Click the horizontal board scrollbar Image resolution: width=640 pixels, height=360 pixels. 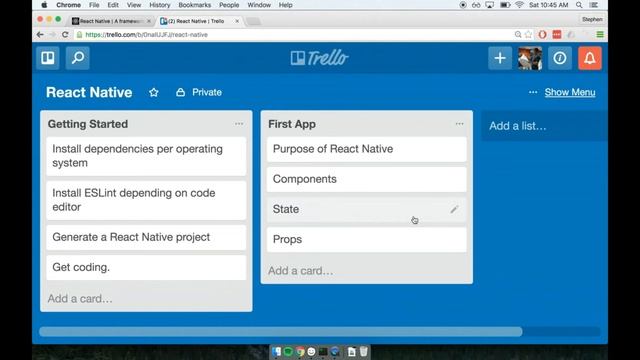(280, 331)
